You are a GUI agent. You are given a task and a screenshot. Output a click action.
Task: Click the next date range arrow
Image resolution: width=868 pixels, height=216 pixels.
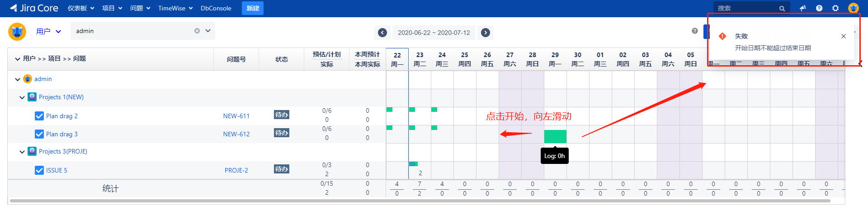coord(486,33)
